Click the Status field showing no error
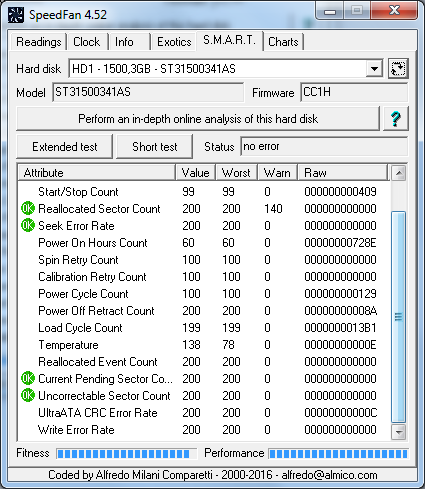 324,146
